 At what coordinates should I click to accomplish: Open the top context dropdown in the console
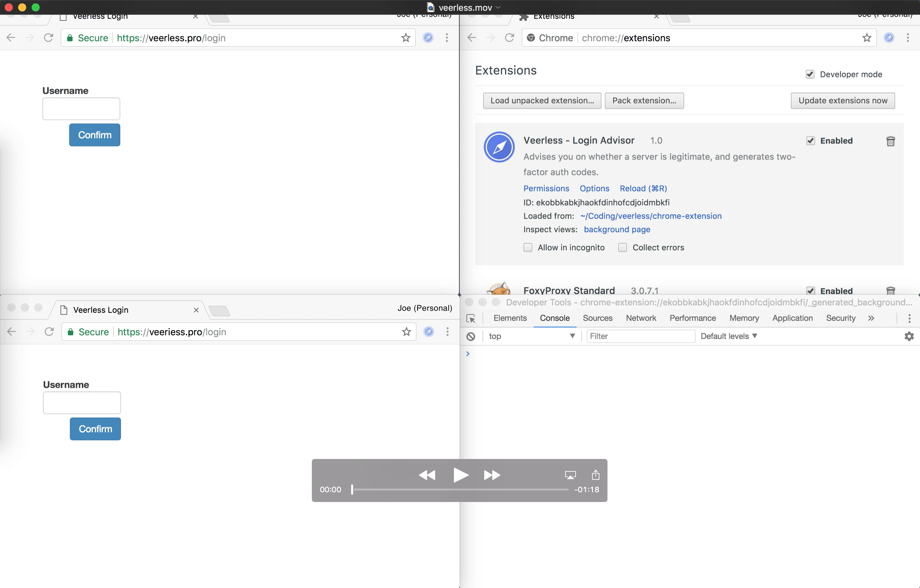532,336
